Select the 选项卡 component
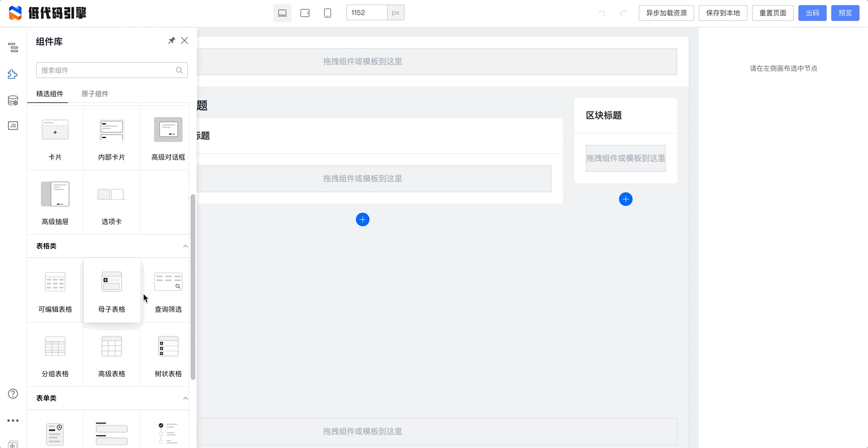Screen dimensions: 868x448 (x=111, y=203)
